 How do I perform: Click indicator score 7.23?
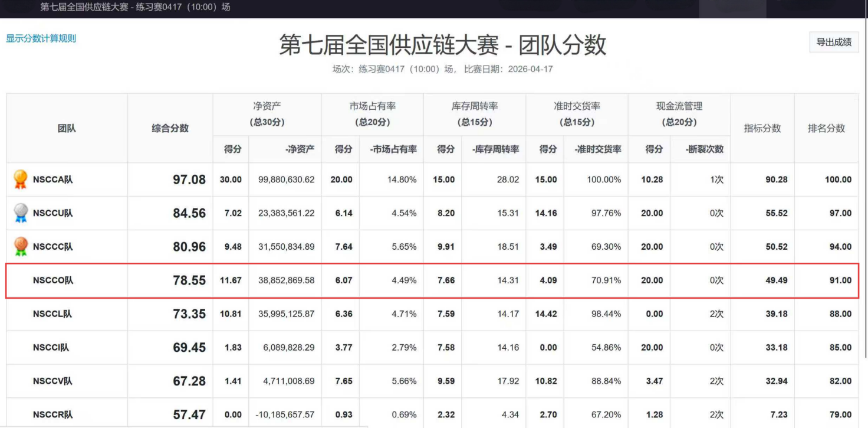(x=779, y=415)
